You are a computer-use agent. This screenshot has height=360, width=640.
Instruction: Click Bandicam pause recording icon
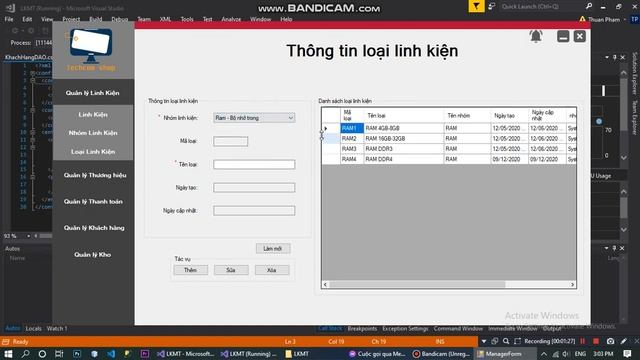582,341
